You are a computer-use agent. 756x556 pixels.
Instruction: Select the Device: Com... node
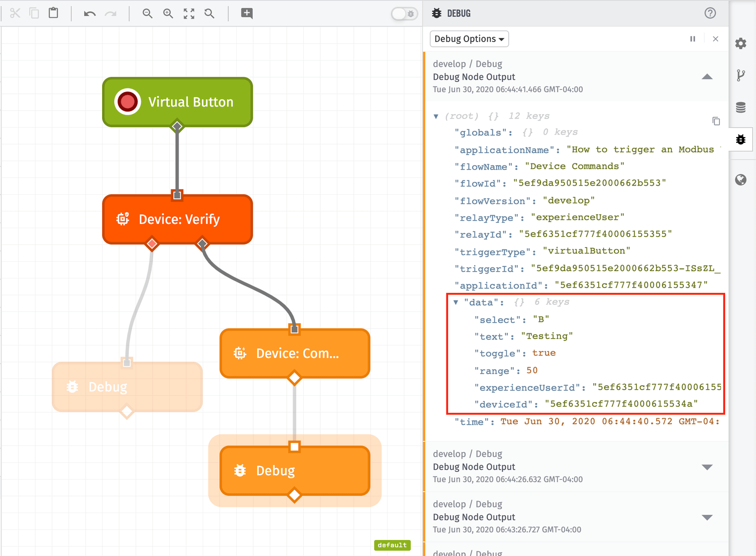295,353
